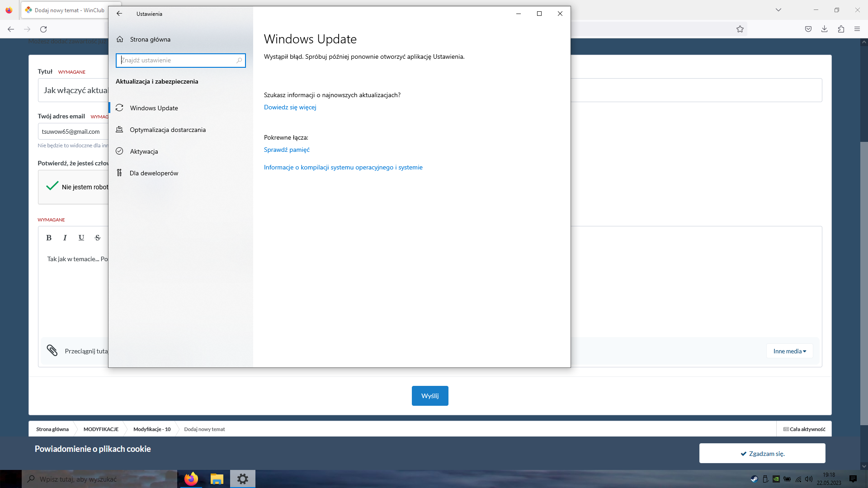Viewport: 868px width, 488px height.
Task: Open the Pocket save icon in Firefox
Action: 808,29
